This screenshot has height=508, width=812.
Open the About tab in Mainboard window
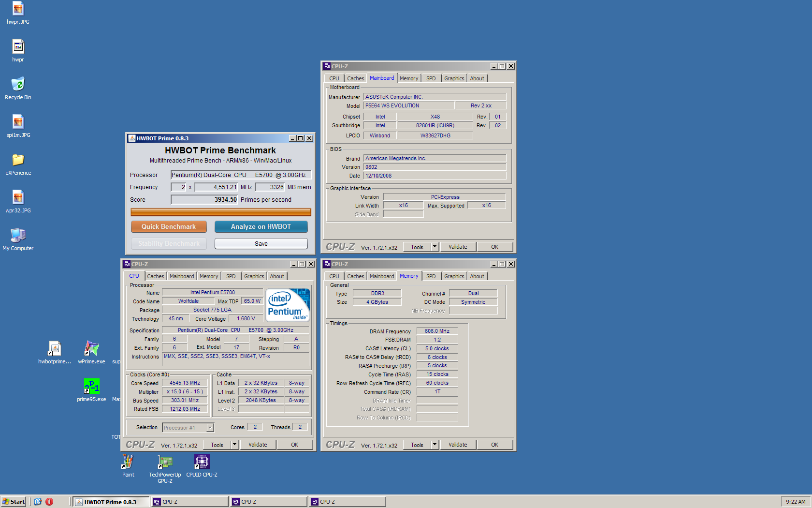coord(477,78)
